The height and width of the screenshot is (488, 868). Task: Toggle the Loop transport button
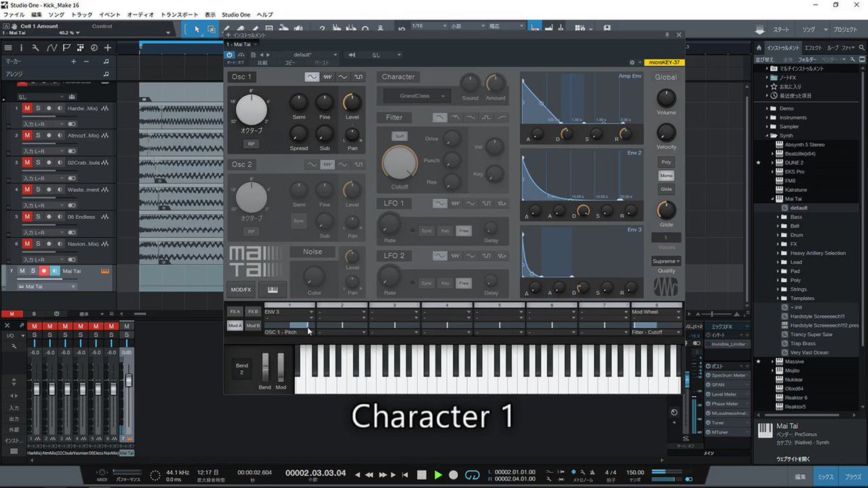[472, 475]
